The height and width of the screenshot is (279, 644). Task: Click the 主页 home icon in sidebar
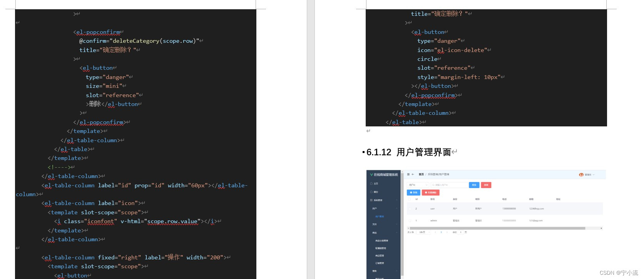[371, 183]
